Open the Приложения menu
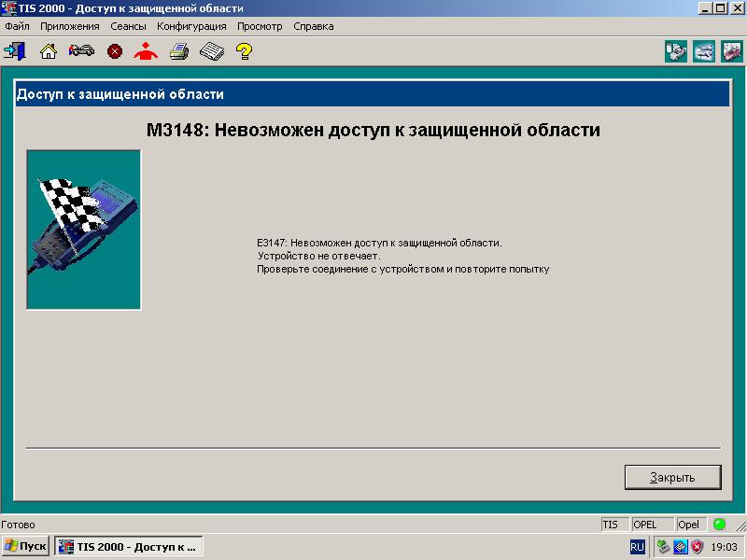 [x=69, y=26]
